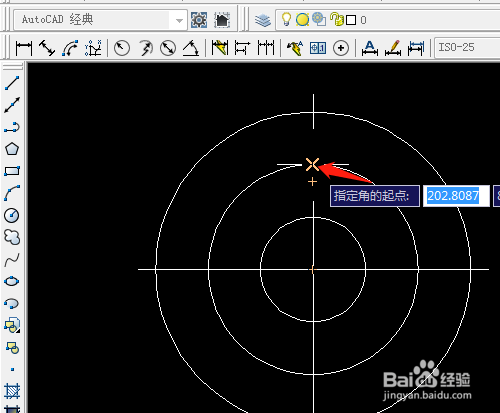Open the Insert Block tool

pos(12,325)
